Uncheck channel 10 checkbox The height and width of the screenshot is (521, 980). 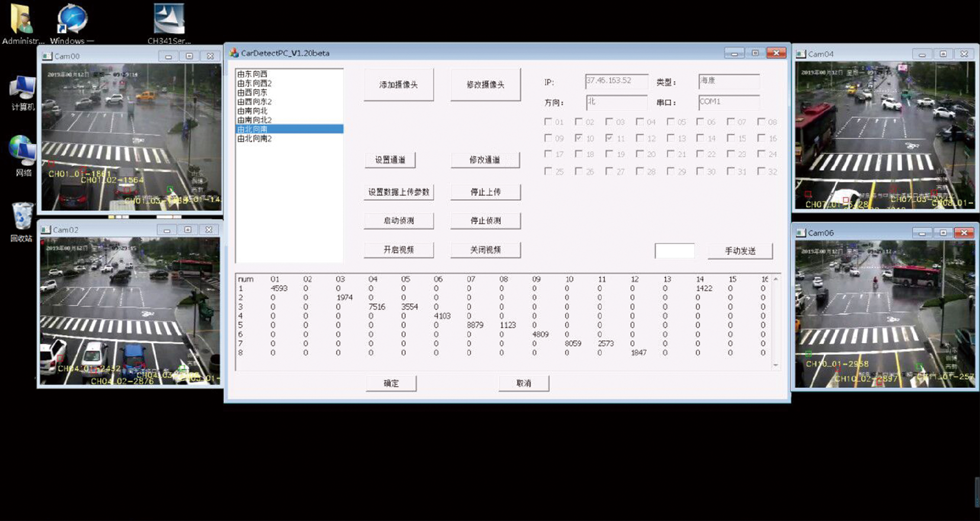579,138
